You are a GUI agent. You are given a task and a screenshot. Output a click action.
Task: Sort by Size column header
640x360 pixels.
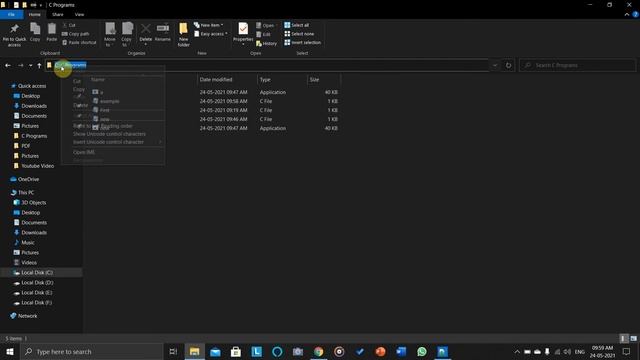(323, 80)
